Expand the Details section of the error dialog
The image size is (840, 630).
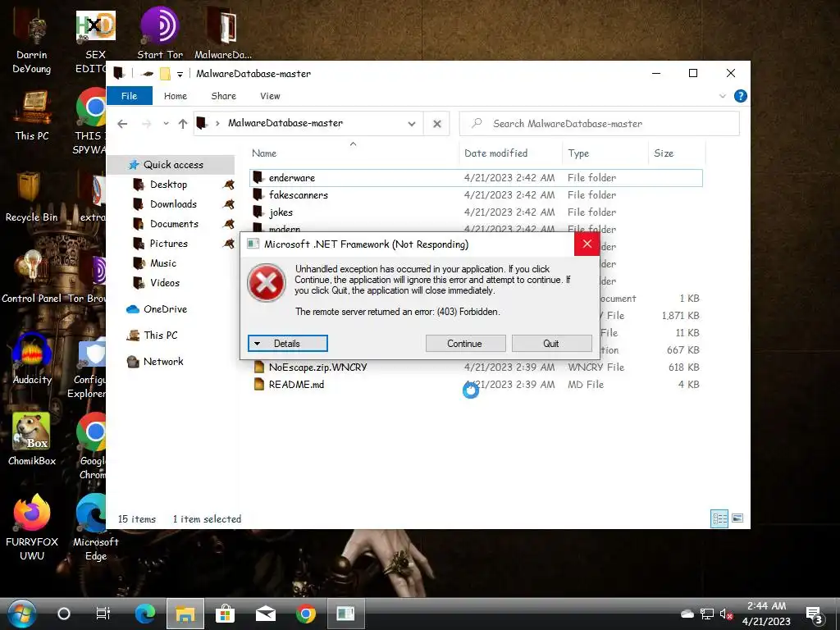tap(288, 344)
